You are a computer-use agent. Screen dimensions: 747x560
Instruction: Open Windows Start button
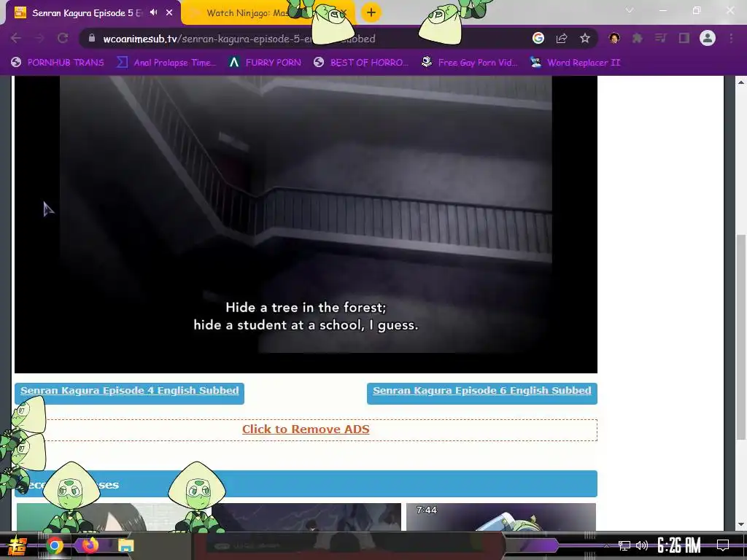click(x=16, y=545)
